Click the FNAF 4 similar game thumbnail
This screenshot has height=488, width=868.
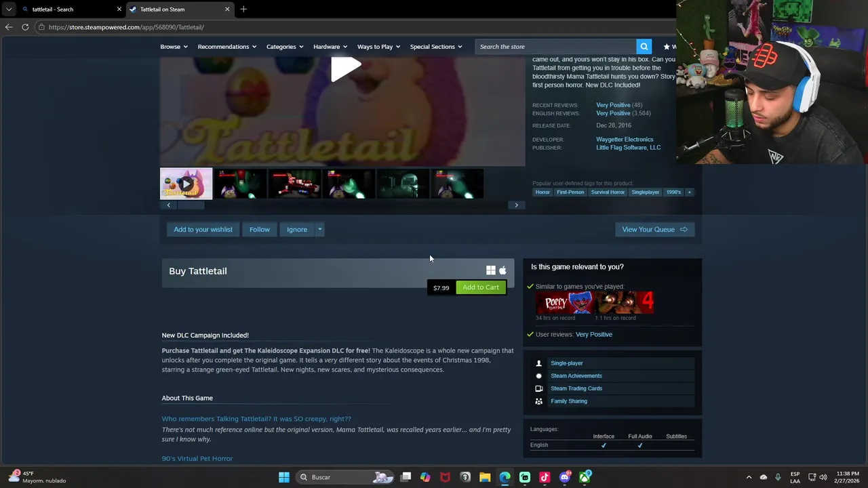pos(624,302)
